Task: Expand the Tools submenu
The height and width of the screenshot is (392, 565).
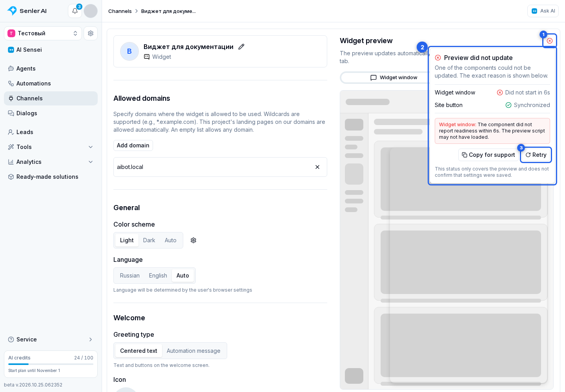Action: pyautogui.click(x=51, y=147)
